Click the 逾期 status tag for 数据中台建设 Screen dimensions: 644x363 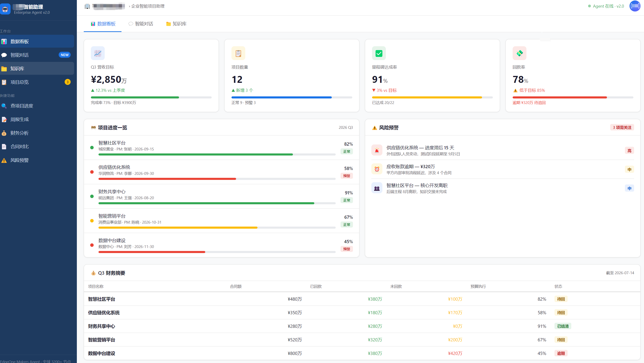(561, 353)
